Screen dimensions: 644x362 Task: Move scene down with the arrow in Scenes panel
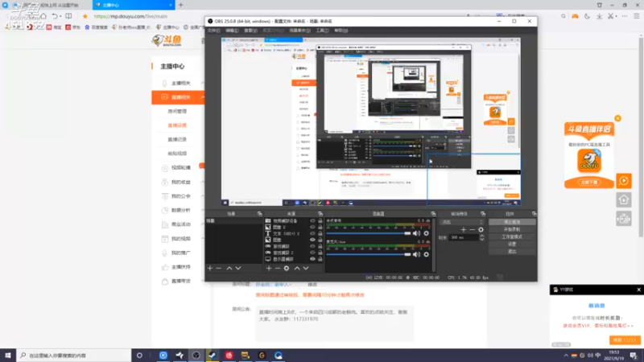pyautogui.click(x=238, y=268)
